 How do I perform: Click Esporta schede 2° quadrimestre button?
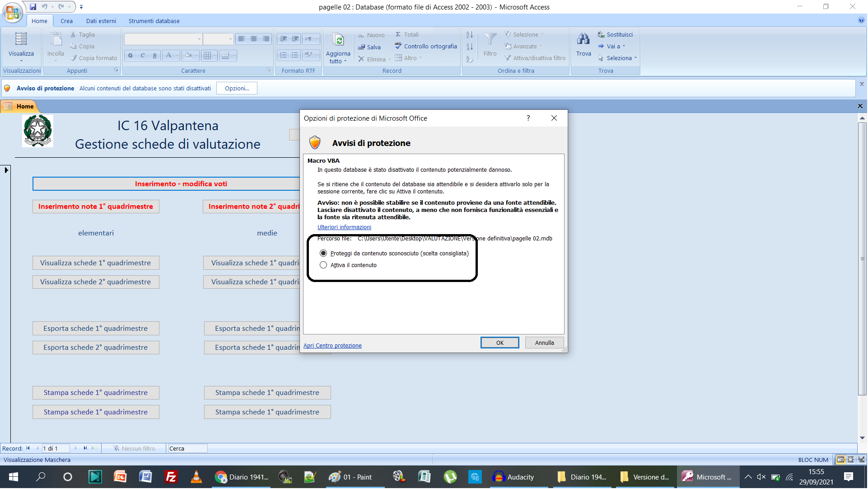[x=96, y=348]
